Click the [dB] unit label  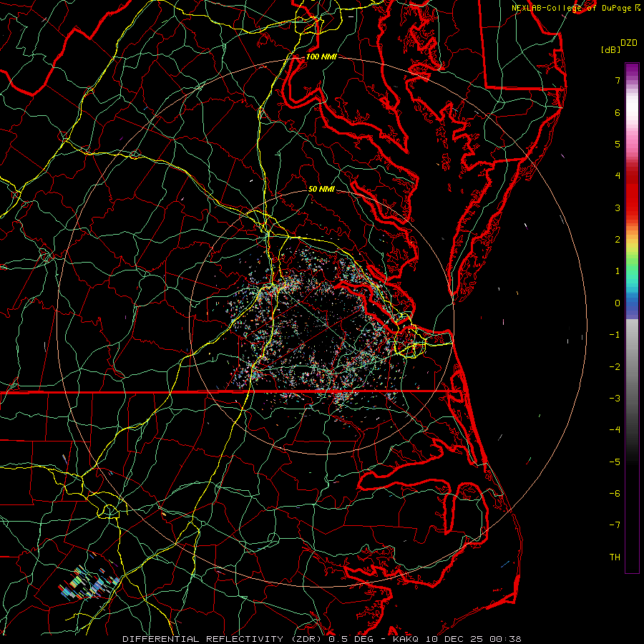pos(611,49)
